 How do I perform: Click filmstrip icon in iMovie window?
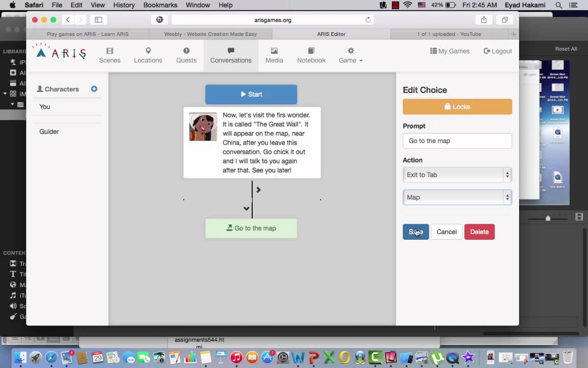(x=579, y=217)
